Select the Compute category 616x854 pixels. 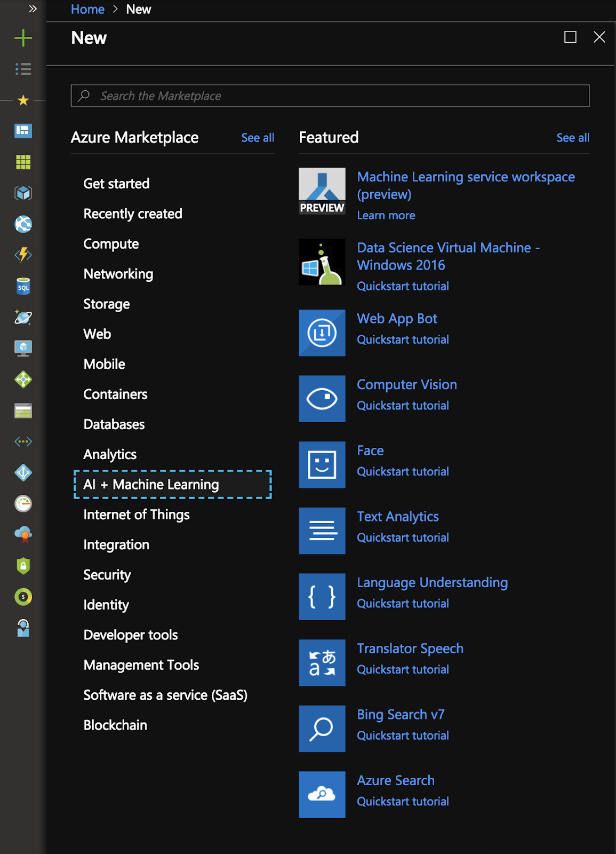point(111,244)
